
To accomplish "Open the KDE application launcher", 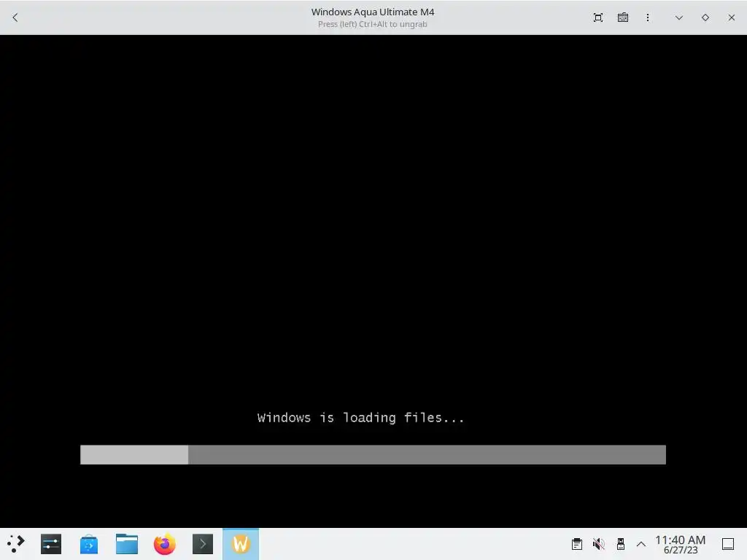I will 16,544.
